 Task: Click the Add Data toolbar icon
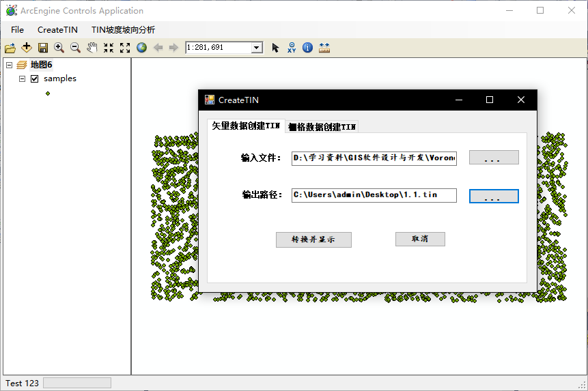click(x=27, y=48)
